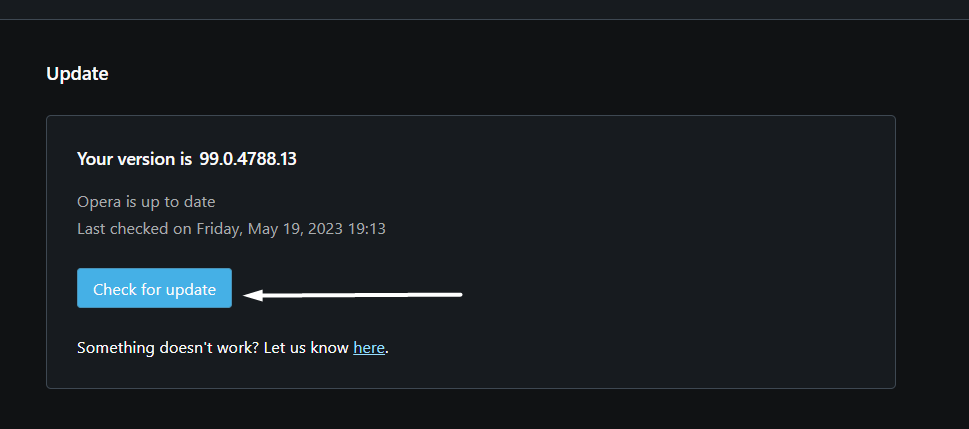
Task: Click the white arrow's pointed arrowhead
Action: click(x=252, y=295)
